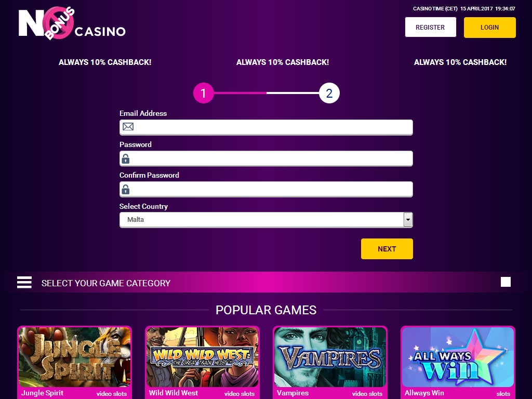
Task: Select step 1 circle indicator
Action: click(204, 93)
